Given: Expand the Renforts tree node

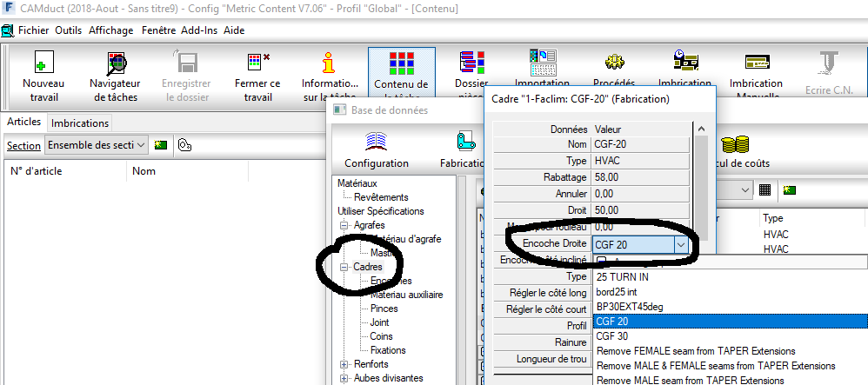Looking at the screenshot, I should (344, 364).
